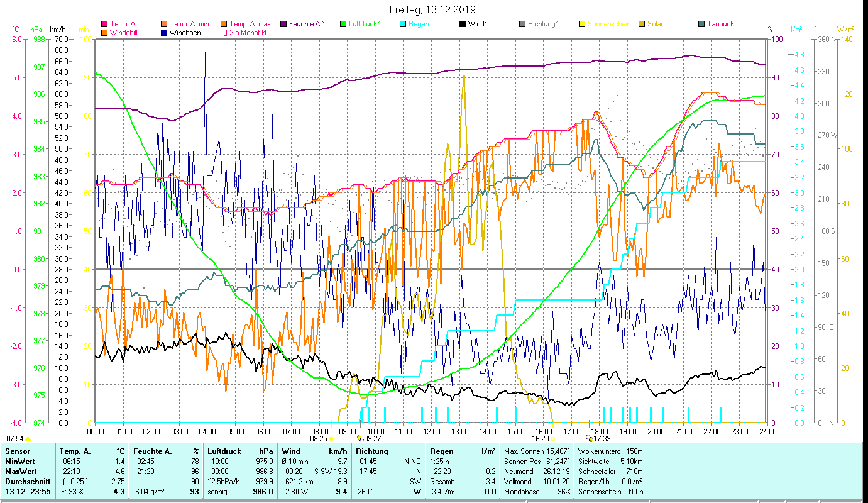Click the Wolkenunterg 158m entry

[610, 451]
